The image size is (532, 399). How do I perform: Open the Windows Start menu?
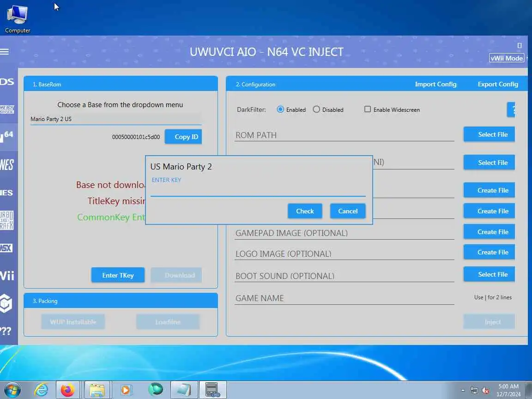[12, 390]
